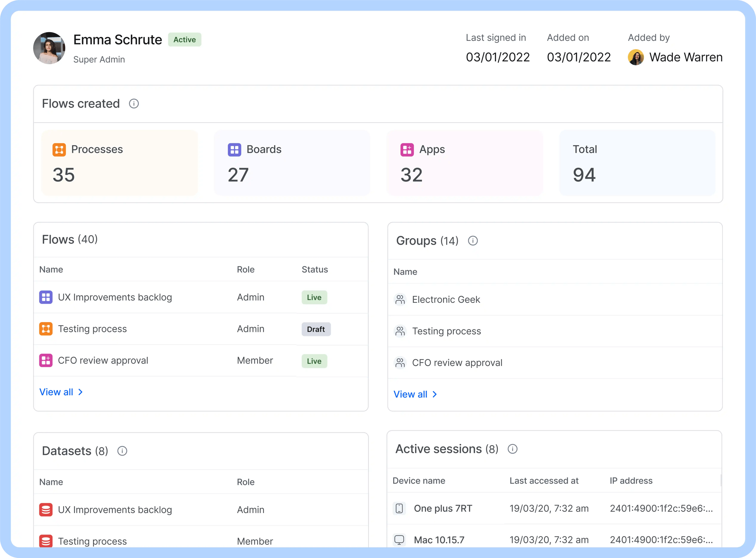Open Testing process dataset name
Screen dimensions: 756x558
[x=92, y=541]
